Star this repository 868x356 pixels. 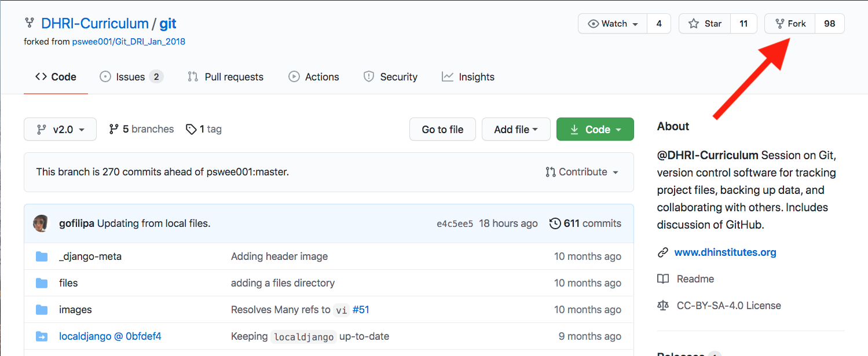click(705, 24)
